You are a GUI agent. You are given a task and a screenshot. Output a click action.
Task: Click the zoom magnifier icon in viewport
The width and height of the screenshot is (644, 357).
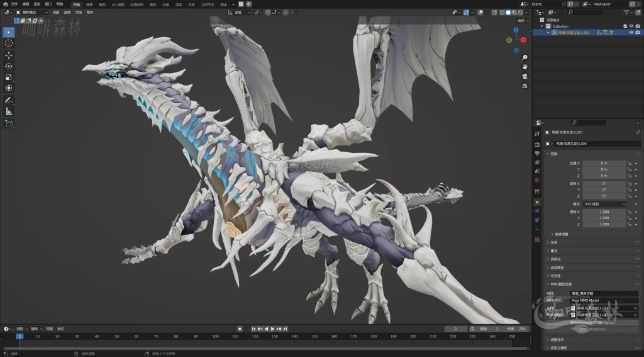525,56
